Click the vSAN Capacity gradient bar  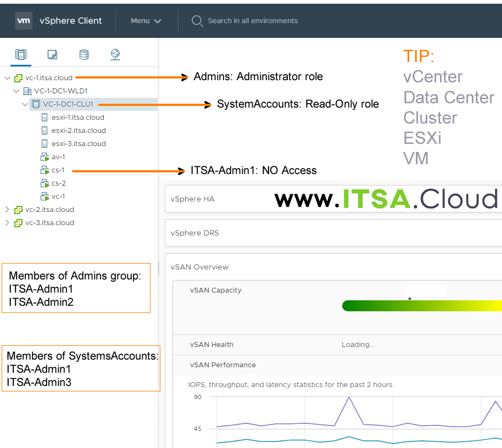point(422,306)
